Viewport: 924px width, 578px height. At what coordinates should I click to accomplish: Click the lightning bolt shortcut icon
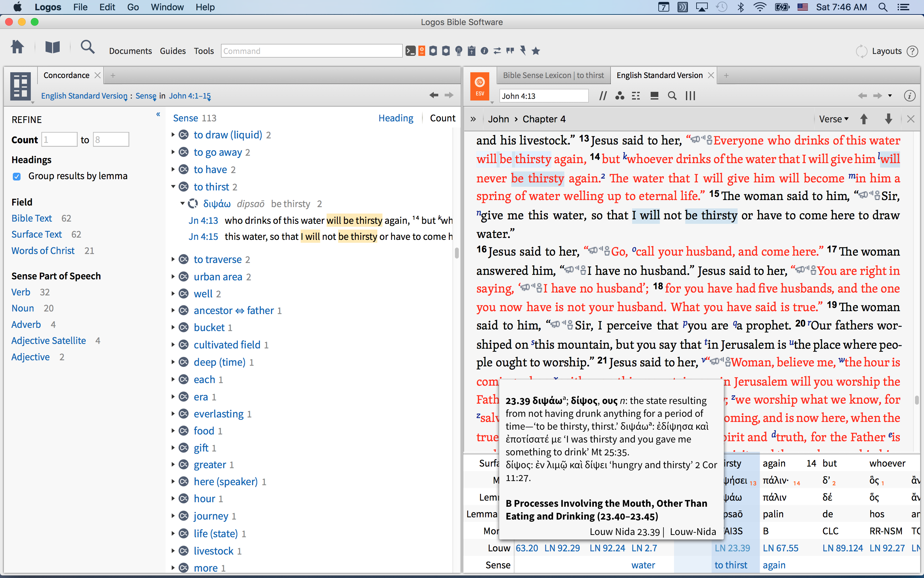coord(523,50)
